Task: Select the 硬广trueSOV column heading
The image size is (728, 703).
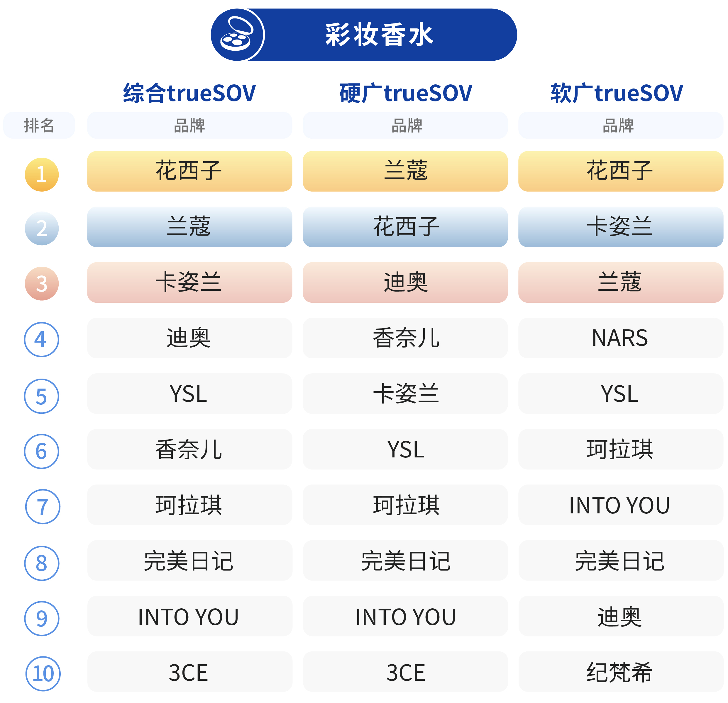Action: pos(406,93)
